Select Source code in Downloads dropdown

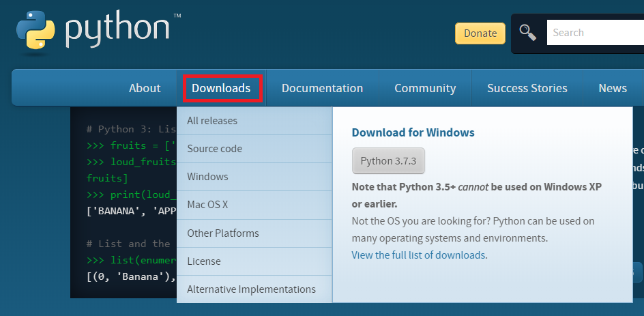click(254, 149)
